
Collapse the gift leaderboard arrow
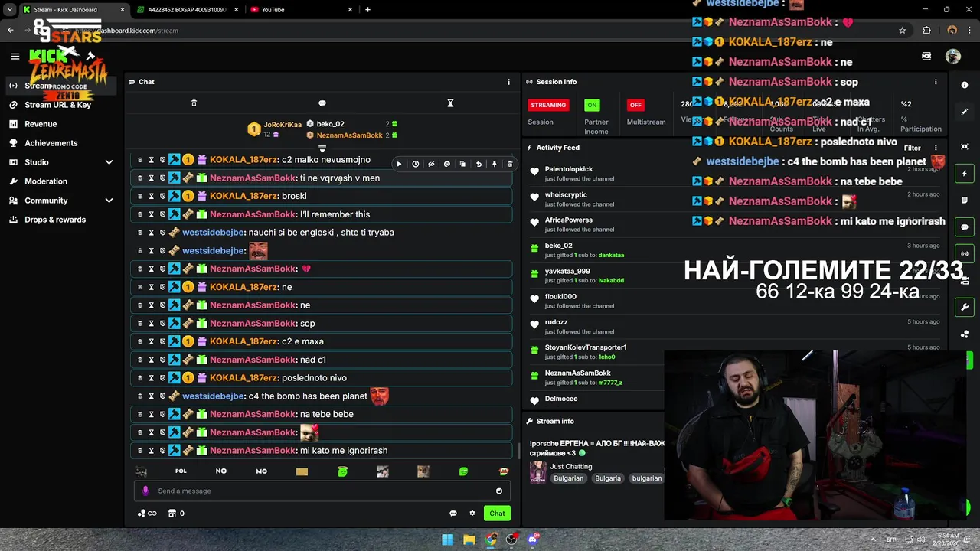(322, 148)
